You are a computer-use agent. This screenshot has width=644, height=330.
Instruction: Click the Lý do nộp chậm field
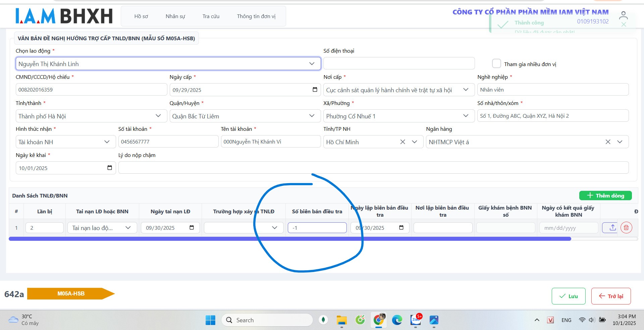pos(373,168)
